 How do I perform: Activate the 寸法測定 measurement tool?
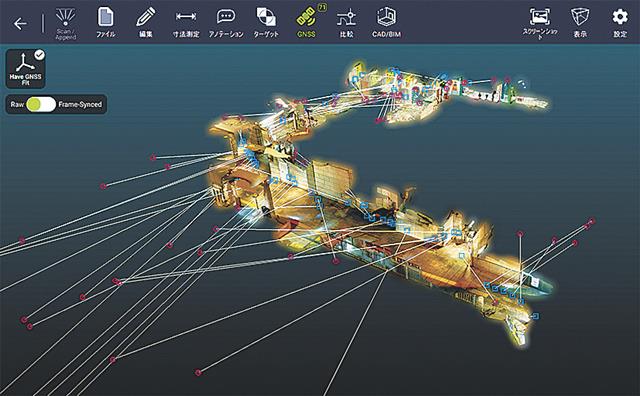click(186, 22)
